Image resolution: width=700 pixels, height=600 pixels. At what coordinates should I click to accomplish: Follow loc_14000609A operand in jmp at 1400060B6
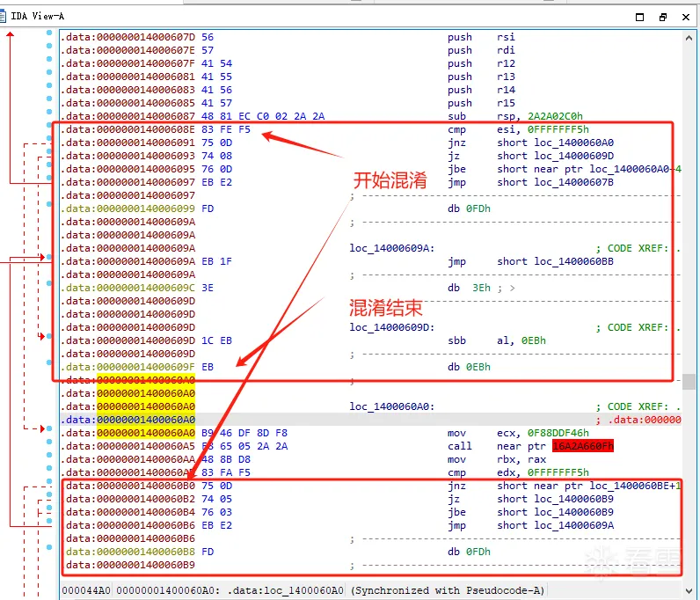(x=573, y=525)
